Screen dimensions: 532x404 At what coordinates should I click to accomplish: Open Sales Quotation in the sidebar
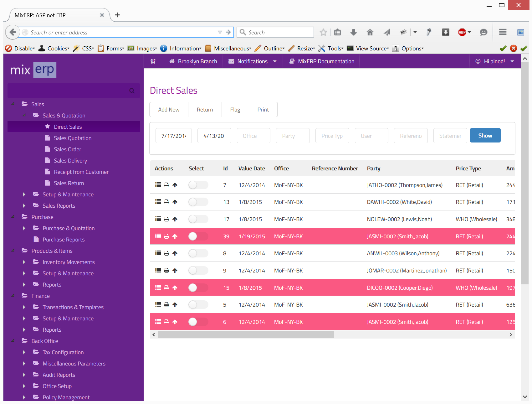(73, 138)
